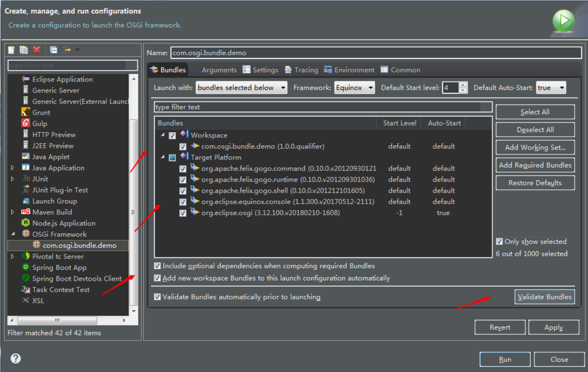Toggle Add new workspace Bundles automatically checkbox

click(157, 278)
